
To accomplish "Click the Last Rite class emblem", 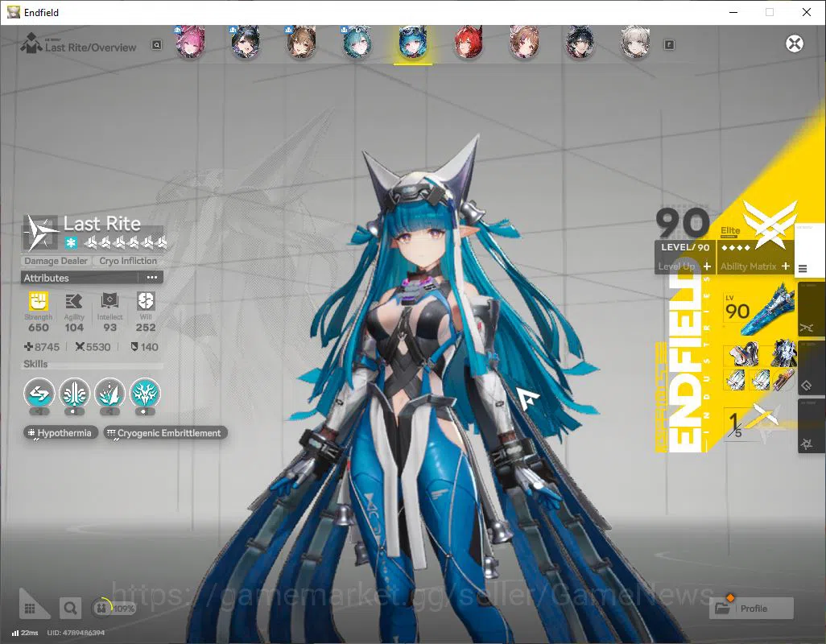I will (40, 232).
